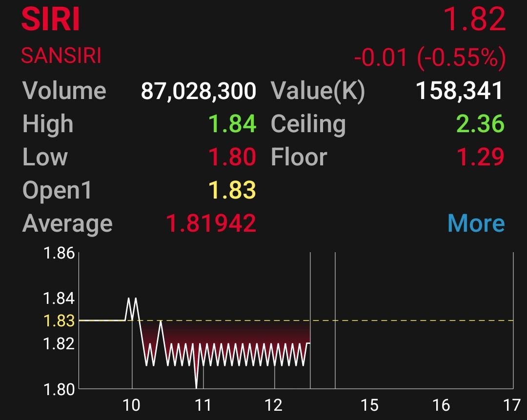527x420 pixels.
Task: Tap the Ceiling value 2.36
Action: click(480, 123)
